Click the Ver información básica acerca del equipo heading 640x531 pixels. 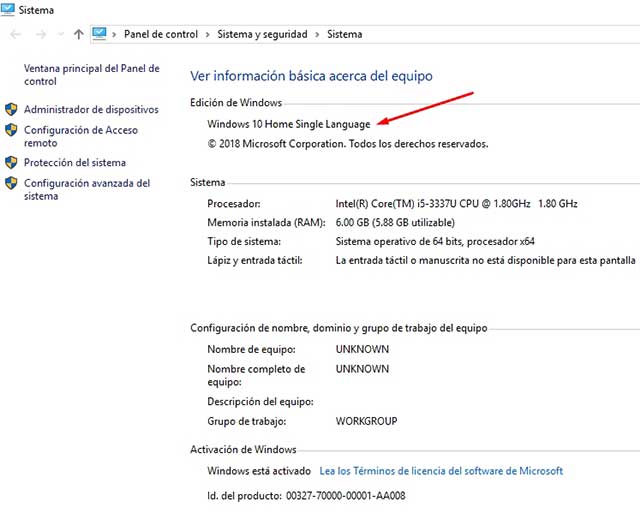coord(311,76)
